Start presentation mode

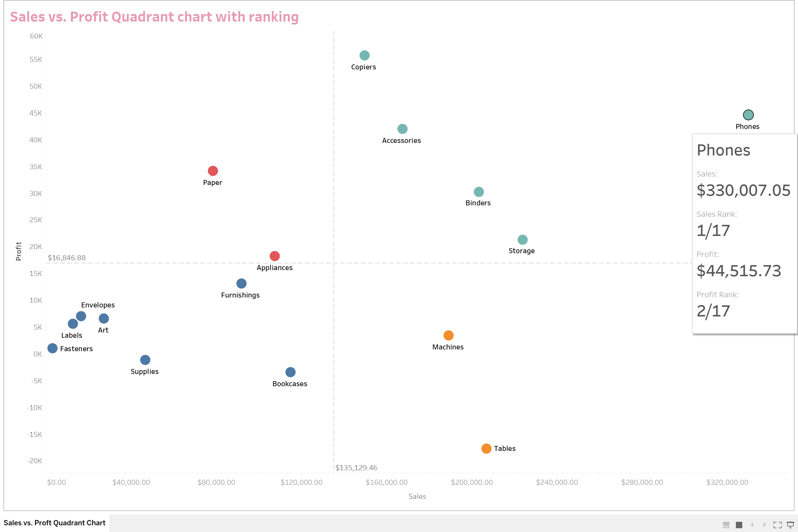[790, 525]
